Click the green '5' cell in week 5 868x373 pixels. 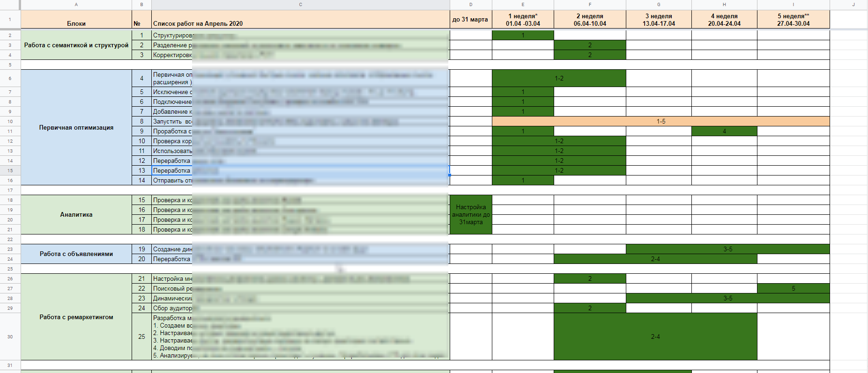pyautogui.click(x=793, y=289)
